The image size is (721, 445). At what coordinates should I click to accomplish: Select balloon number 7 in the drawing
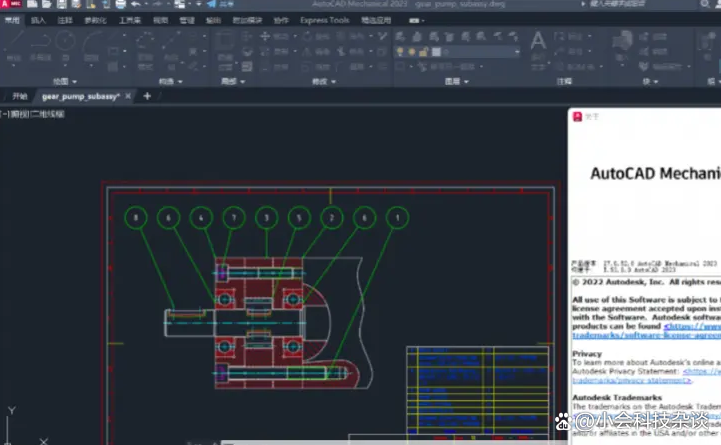click(x=234, y=218)
